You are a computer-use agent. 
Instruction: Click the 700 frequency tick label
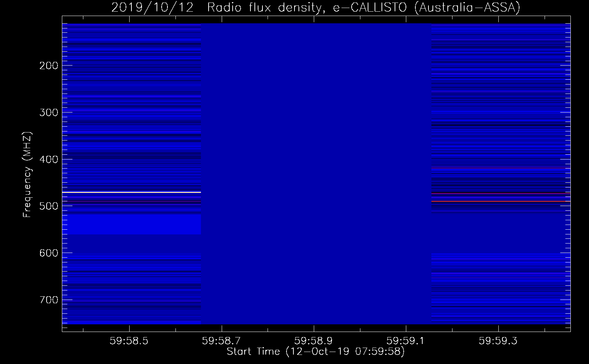pyautogui.click(x=49, y=300)
